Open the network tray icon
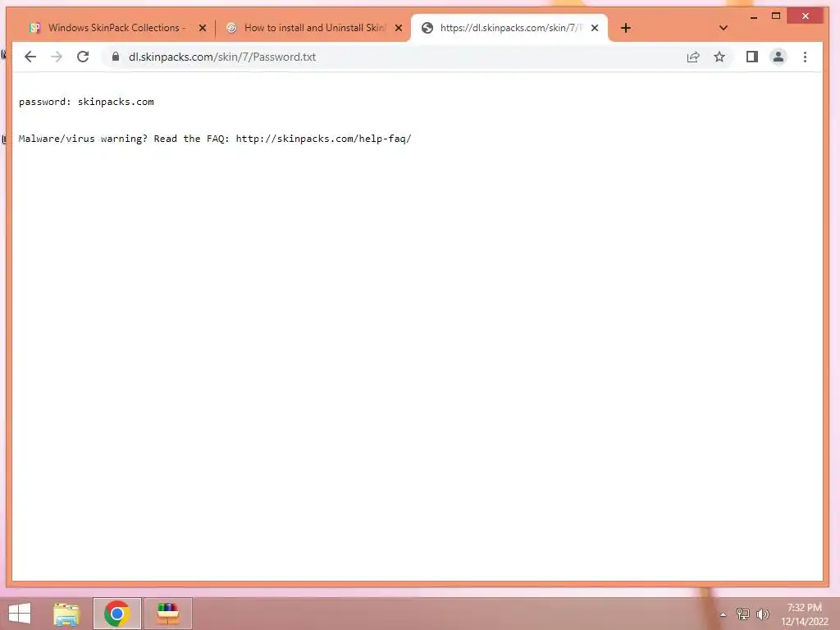The image size is (840, 630). coord(742,614)
